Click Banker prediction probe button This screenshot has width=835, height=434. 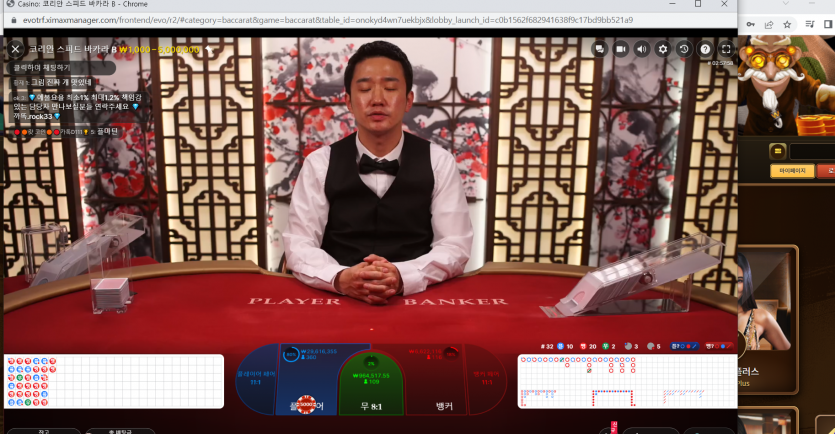[718, 346]
